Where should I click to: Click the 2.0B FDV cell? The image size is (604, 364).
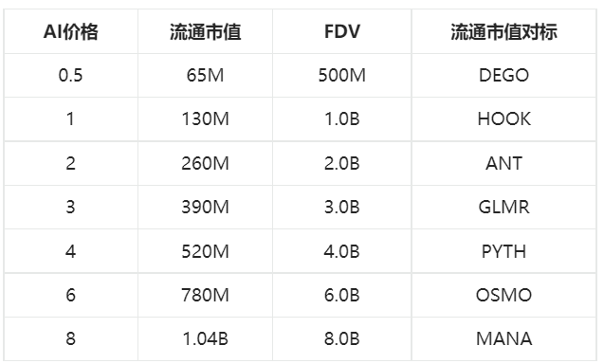(x=342, y=163)
